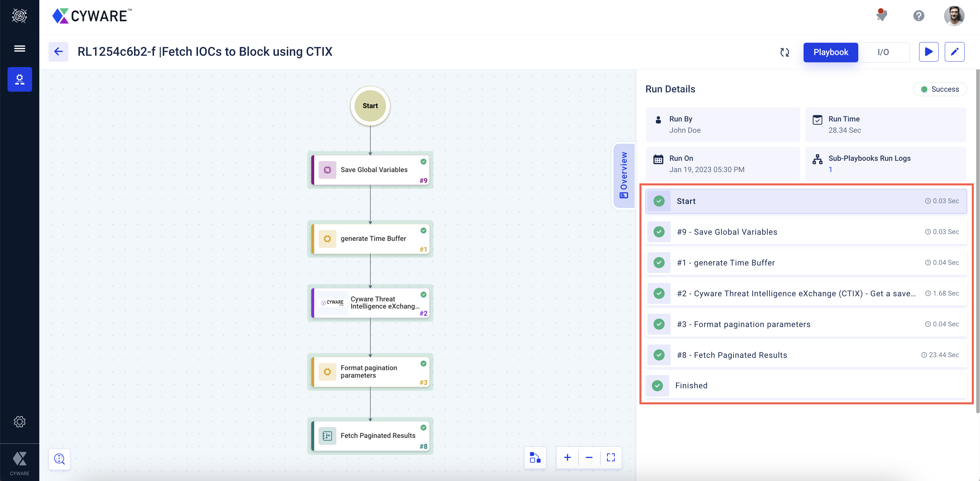Viewport: 980px width, 481px height.
Task: Zoom in the canvas with plus
Action: pyautogui.click(x=567, y=457)
